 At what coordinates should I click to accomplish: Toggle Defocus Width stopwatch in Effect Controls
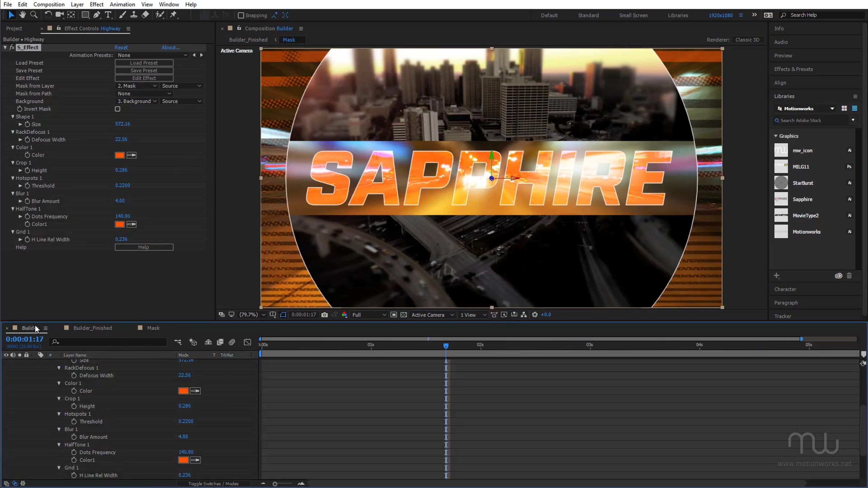[x=27, y=140]
